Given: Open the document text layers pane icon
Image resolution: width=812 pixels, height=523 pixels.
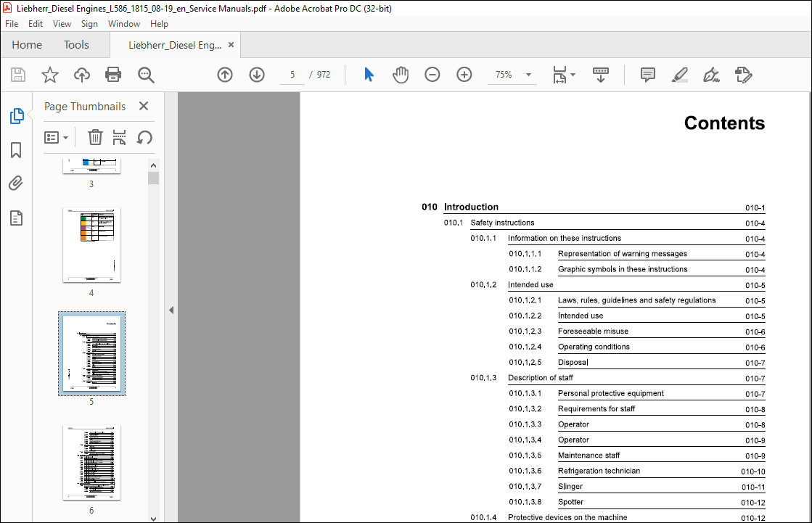Looking at the screenshot, I should 16,218.
